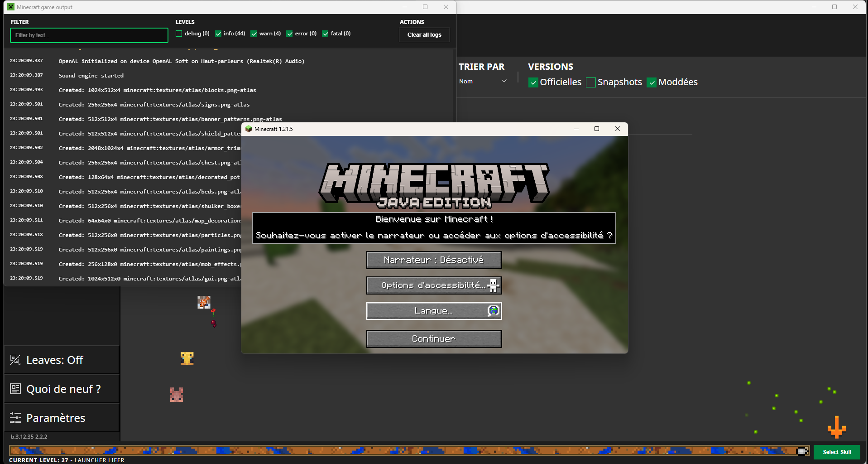Maximize the Minecraft game output window
Viewport: 868px width, 464px height.
(x=425, y=7)
